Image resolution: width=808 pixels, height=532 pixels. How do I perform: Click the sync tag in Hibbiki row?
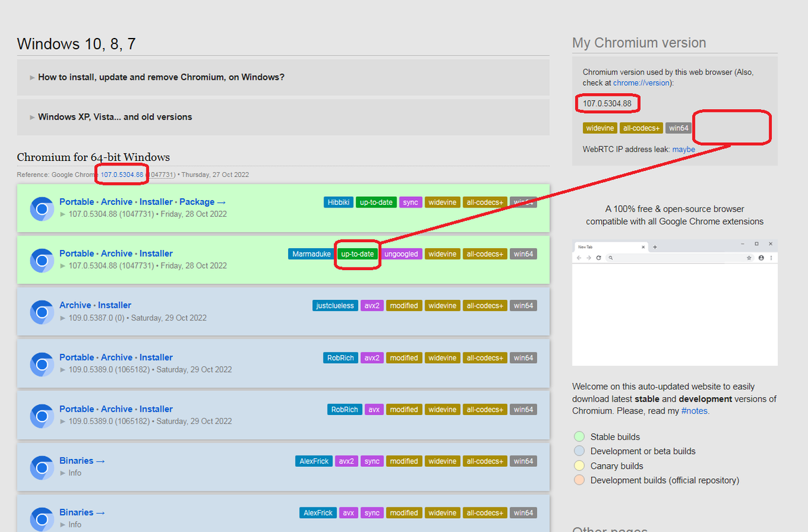[x=411, y=202]
